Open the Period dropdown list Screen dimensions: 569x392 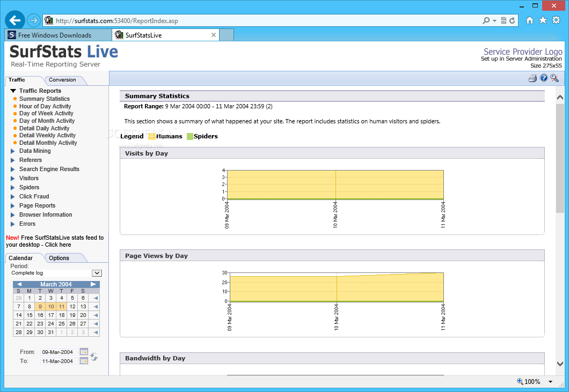97,273
